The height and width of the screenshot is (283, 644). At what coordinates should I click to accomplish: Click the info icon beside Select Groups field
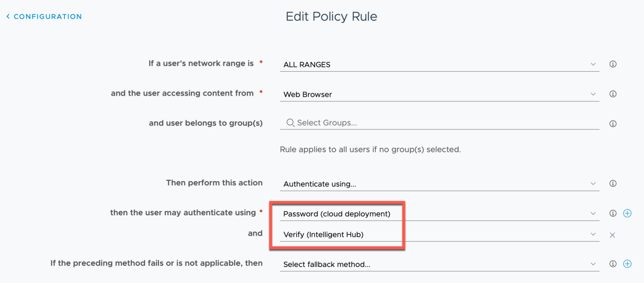click(x=613, y=123)
